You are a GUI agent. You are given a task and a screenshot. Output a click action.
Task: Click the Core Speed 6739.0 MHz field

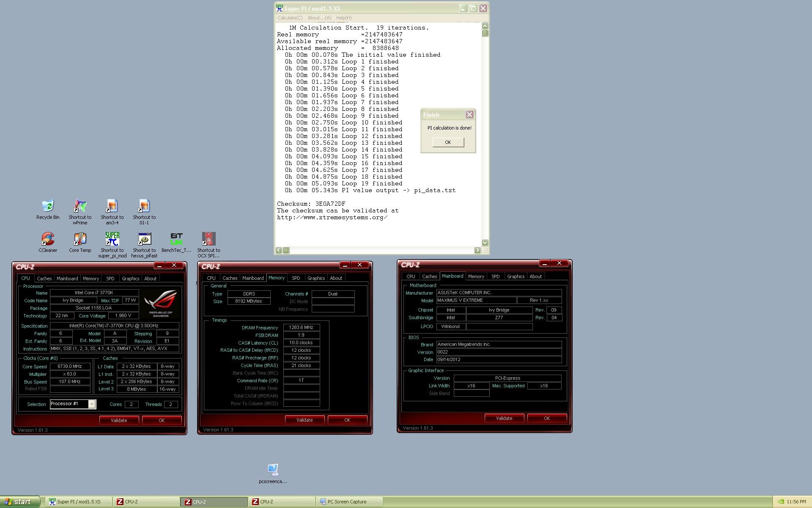[x=70, y=367]
